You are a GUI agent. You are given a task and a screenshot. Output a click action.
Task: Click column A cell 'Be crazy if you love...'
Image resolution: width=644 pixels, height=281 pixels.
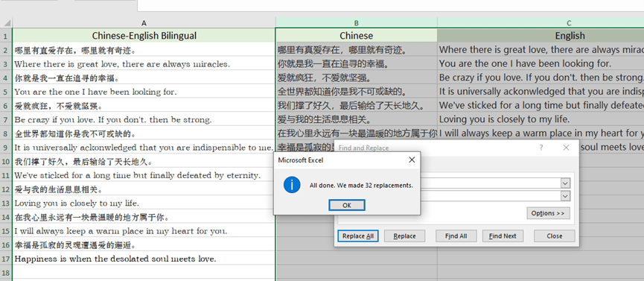pos(144,120)
